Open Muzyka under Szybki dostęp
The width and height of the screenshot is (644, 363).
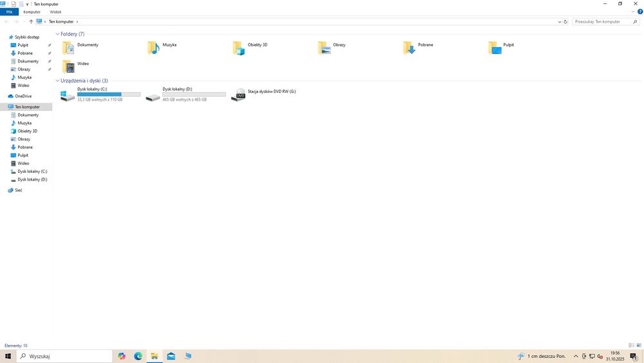click(x=24, y=77)
